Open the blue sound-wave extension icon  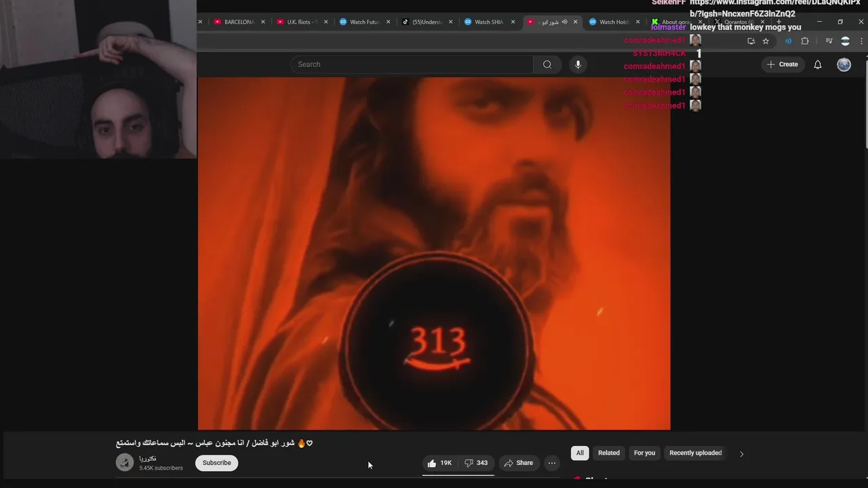click(788, 41)
